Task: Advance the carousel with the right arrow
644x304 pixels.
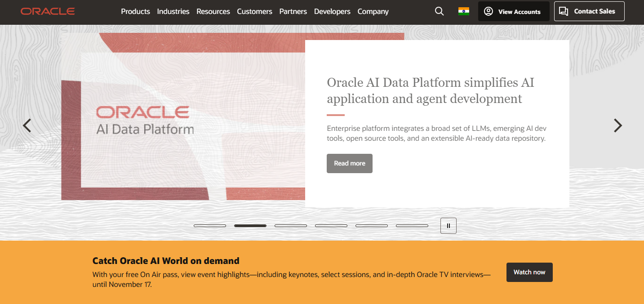Action: point(618,125)
